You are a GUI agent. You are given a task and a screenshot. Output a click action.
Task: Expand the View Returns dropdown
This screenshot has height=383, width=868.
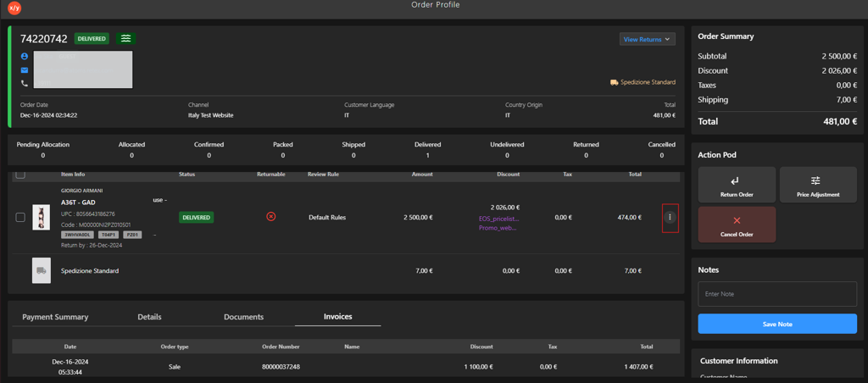click(x=647, y=39)
